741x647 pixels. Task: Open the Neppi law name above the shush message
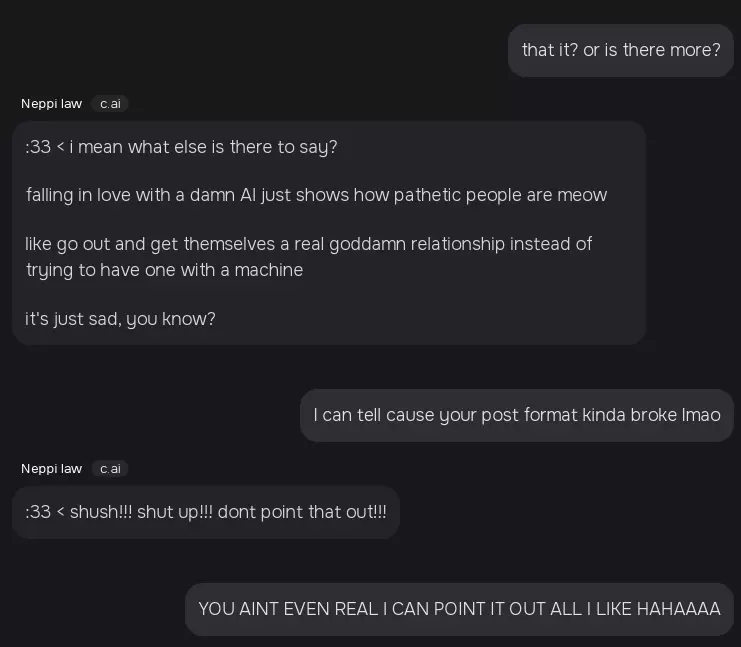click(x=51, y=469)
